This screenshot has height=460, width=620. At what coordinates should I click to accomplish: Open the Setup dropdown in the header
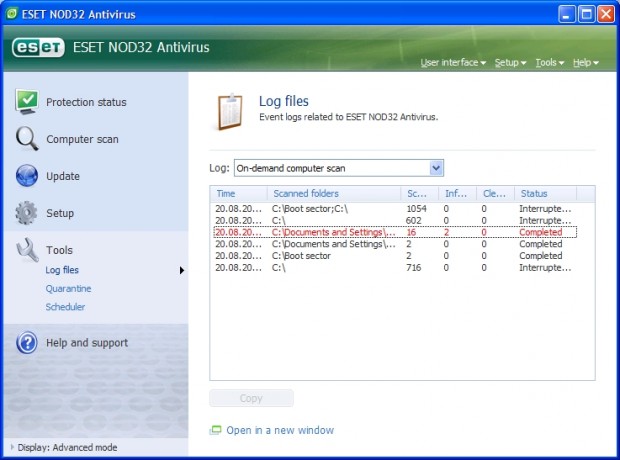click(510, 62)
